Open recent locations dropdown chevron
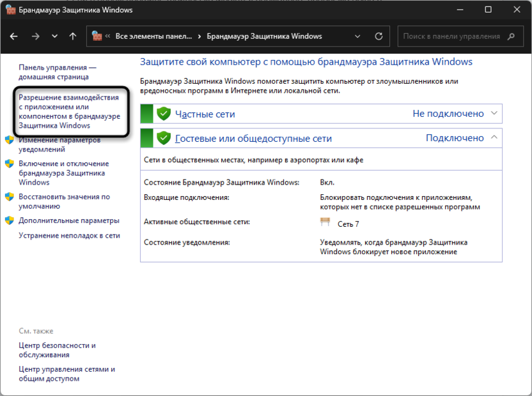 click(x=54, y=36)
